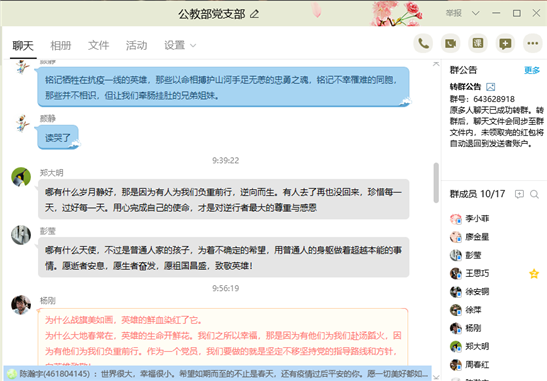This screenshot has width=547, height=381.
Task: Edit the group name 公教部党支部
Action: tap(255, 14)
